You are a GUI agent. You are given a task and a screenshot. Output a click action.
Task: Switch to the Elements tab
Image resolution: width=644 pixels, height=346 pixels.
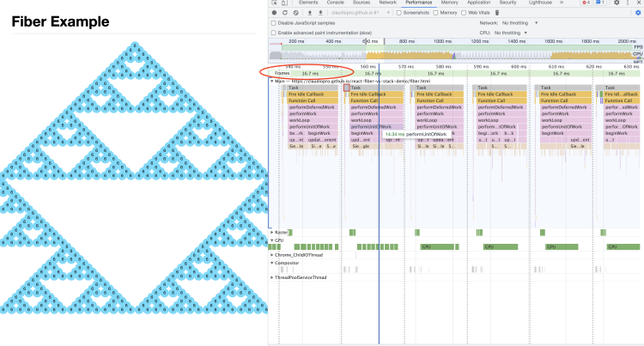(x=308, y=3)
